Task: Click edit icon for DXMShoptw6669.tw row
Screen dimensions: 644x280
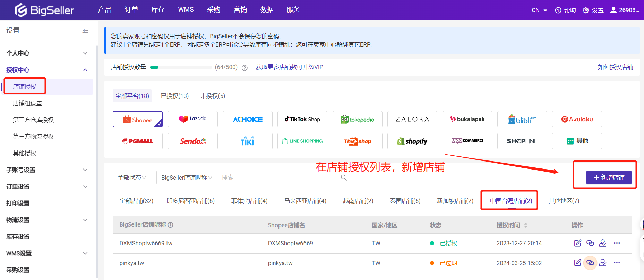Action: pos(577,243)
